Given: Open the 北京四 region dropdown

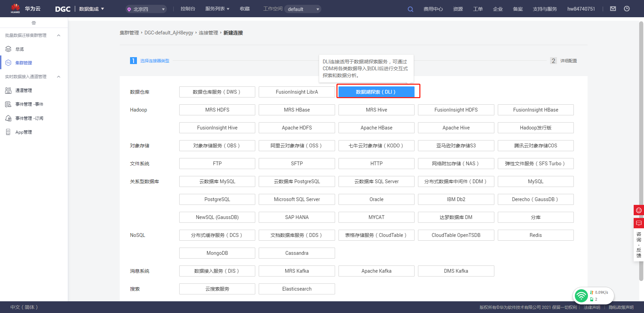Looking at the screenshot, I should point(146,9).
